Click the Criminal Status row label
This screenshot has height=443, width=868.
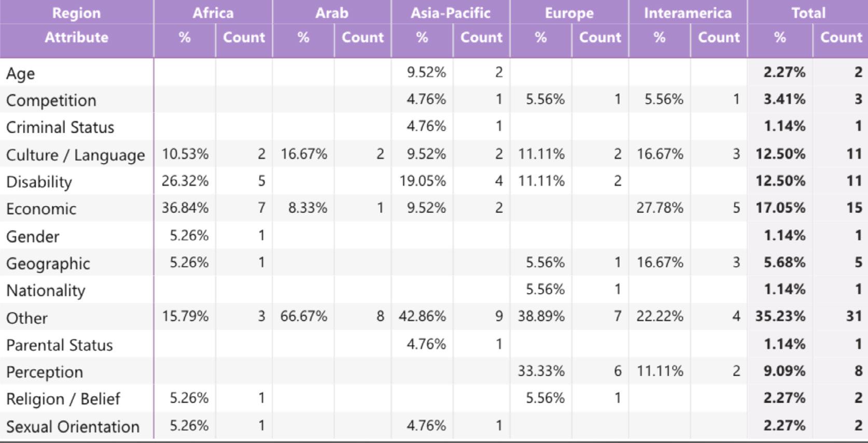coord(60,127)
